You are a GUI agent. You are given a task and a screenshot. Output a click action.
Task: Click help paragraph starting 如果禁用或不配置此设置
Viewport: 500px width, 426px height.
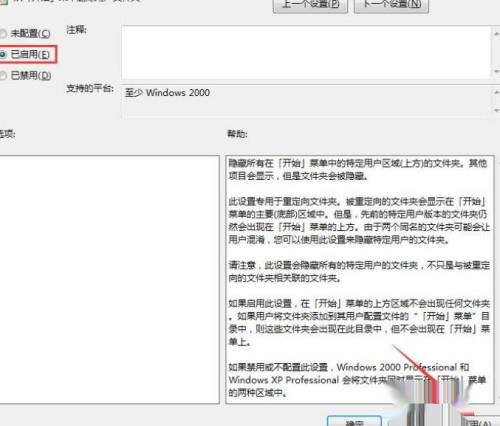pos(357,380)
